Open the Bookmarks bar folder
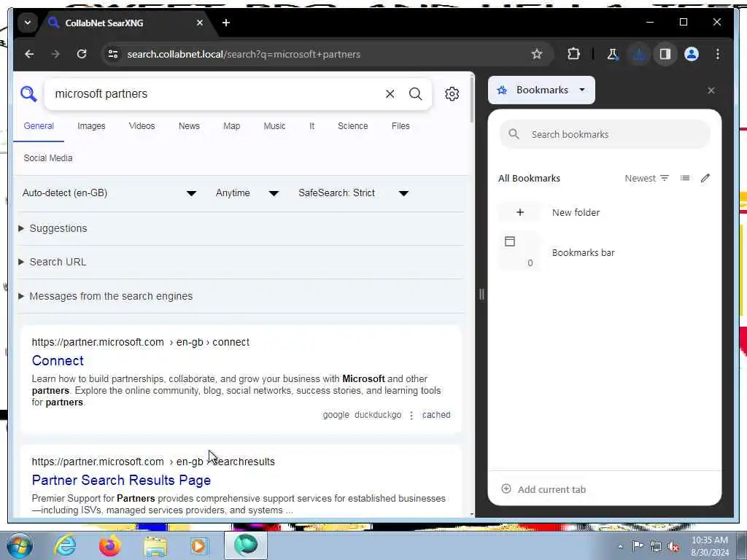 [605, 252]
